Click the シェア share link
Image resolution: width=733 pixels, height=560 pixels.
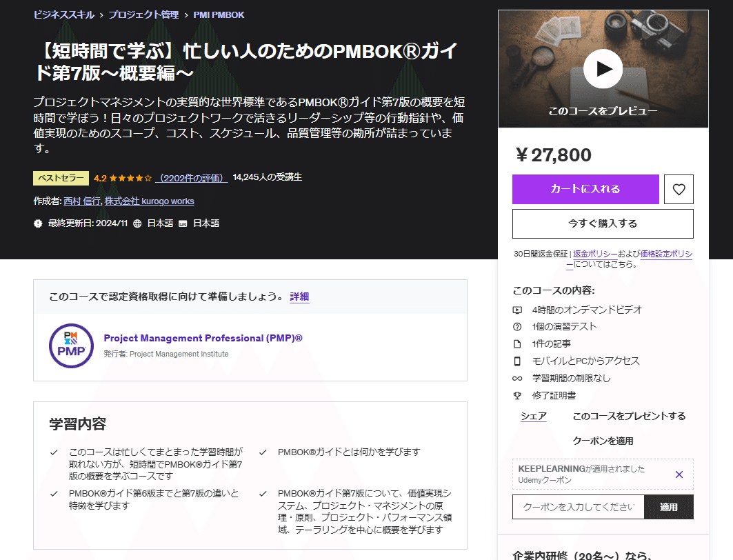[x=534, y=416]
